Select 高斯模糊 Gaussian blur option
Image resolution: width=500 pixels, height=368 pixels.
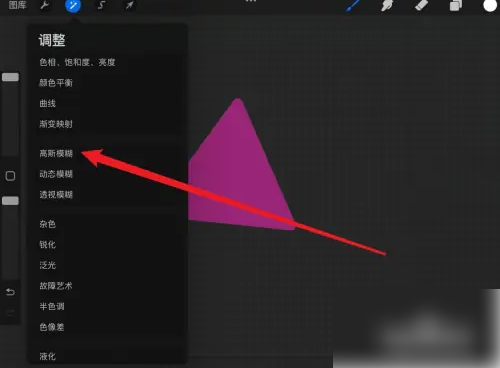pyautogui.click(x=56, y=153)
